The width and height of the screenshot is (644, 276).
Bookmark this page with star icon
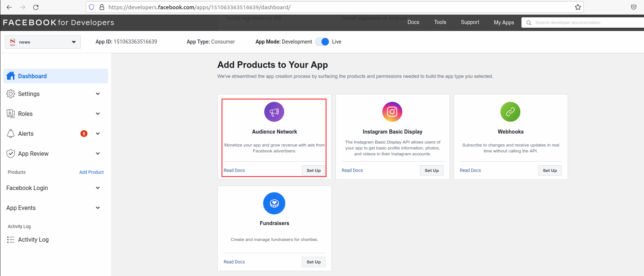click(x=578, y=7)
